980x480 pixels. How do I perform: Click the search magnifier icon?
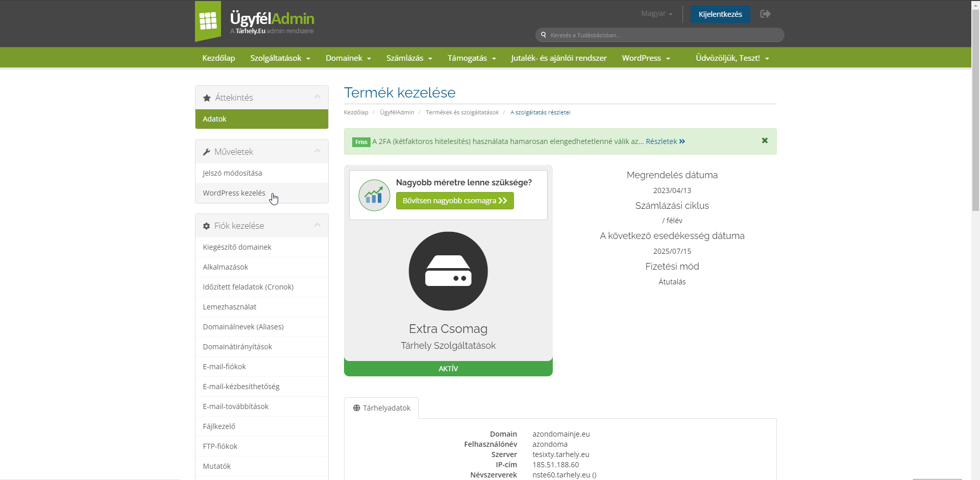544,35
